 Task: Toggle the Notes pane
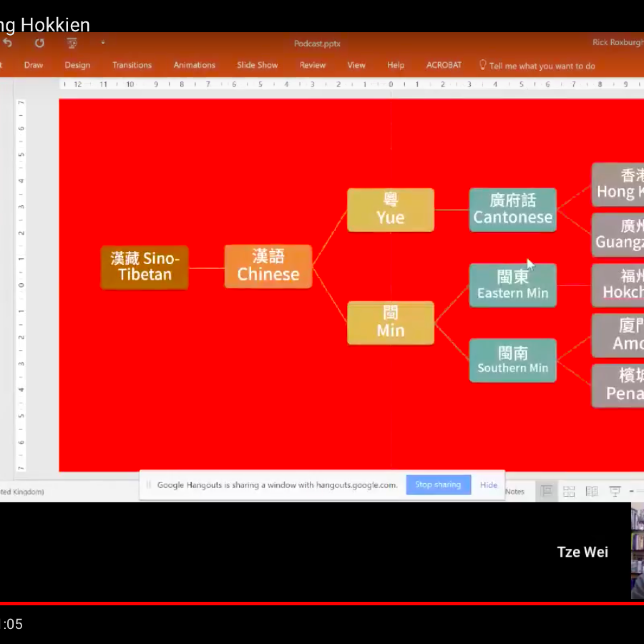pos(515,492)
